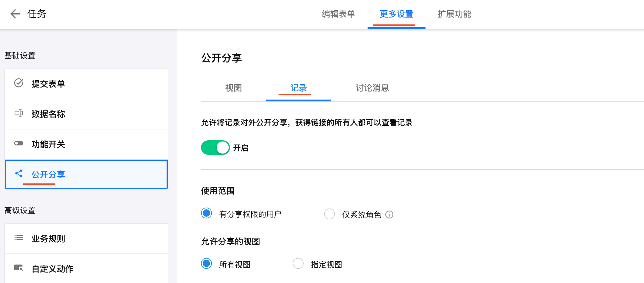Click the 功能开关 toggle icon in sidebar
Screen dimensions: 644x283
point(19,143)
